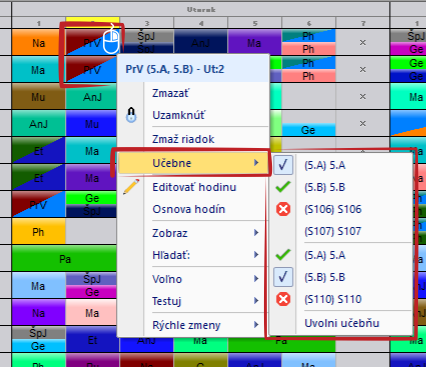Image resolution: width=426 pixels, height=367 pixels.
Task: Click the padlock icon beside Uzamknúť
Action: pyautogui.click(x=131, y=115)
